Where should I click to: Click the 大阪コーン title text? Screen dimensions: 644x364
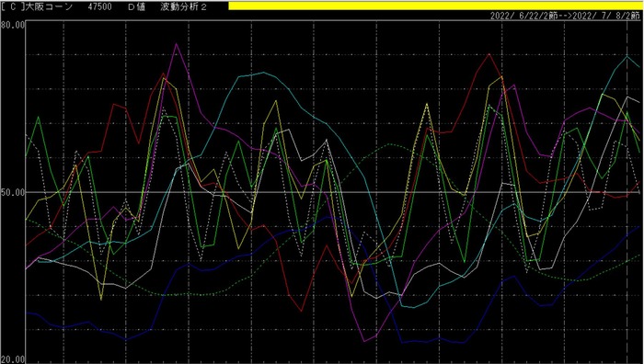[50, 7]
